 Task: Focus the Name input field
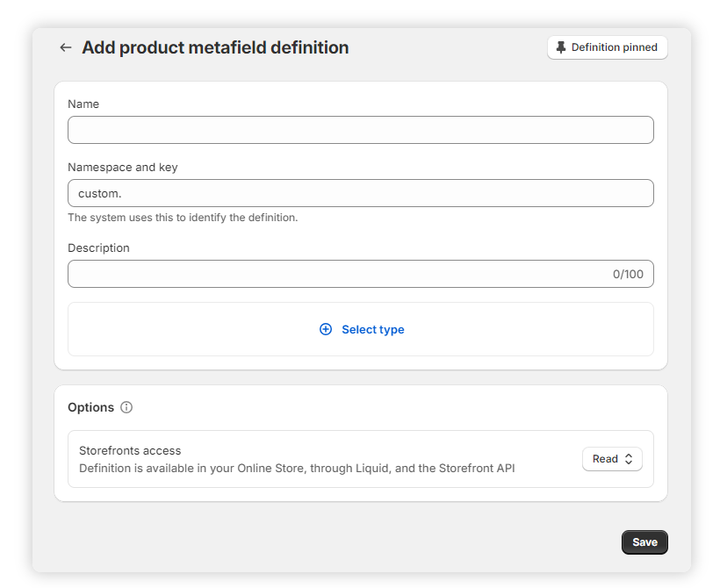(360, 130)
